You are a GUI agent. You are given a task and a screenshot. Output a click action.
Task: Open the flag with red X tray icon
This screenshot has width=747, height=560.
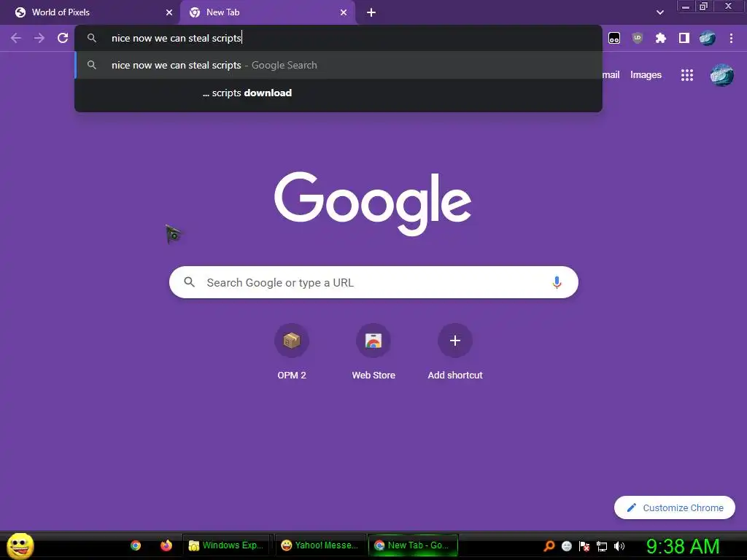coord(584,546)
